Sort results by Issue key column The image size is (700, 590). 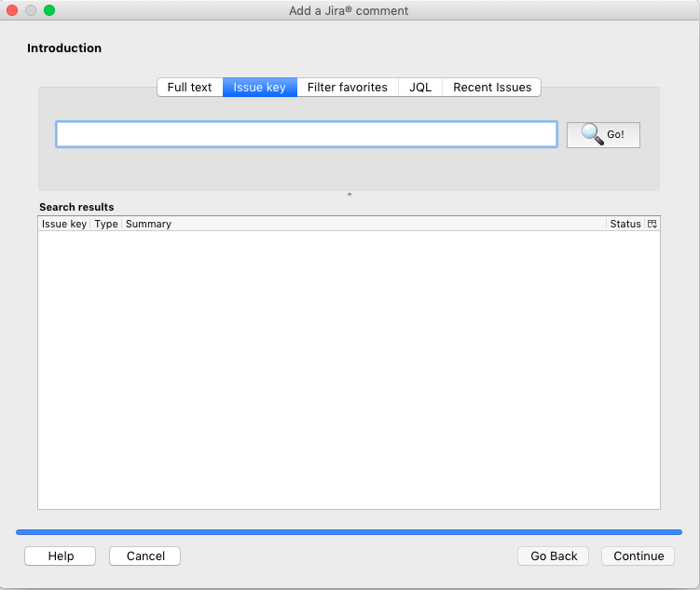[64, 224]
